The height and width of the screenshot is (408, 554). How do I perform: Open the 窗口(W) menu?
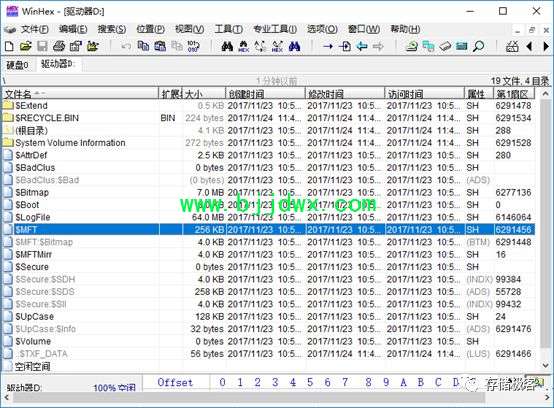tap(364, 29)
